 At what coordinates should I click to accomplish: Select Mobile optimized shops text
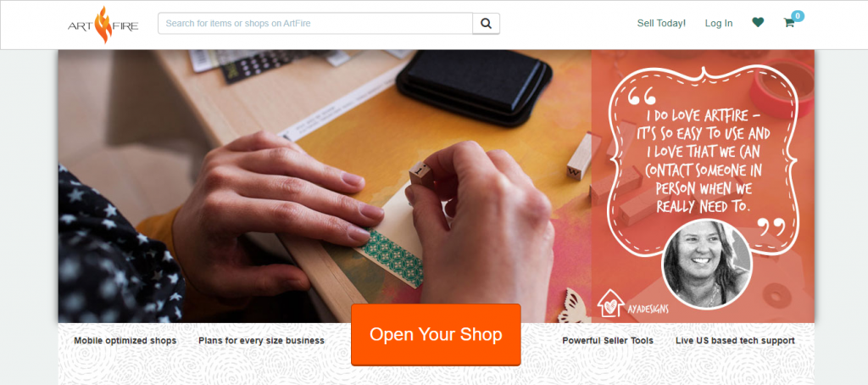point(125,341)
